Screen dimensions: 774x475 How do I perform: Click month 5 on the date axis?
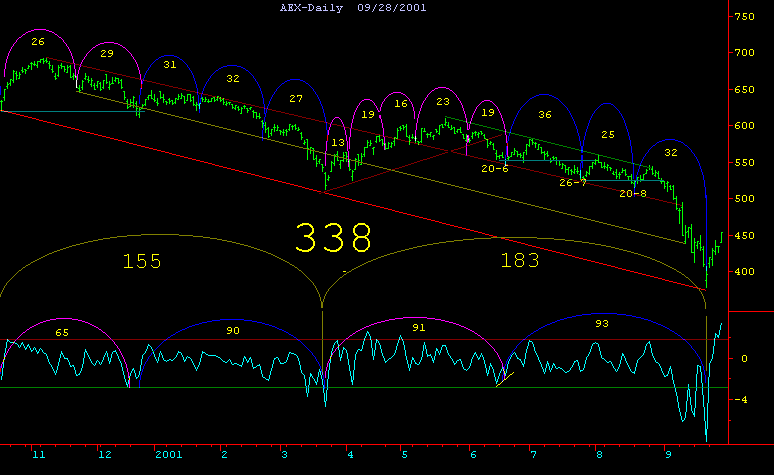[x=404, y=455]
